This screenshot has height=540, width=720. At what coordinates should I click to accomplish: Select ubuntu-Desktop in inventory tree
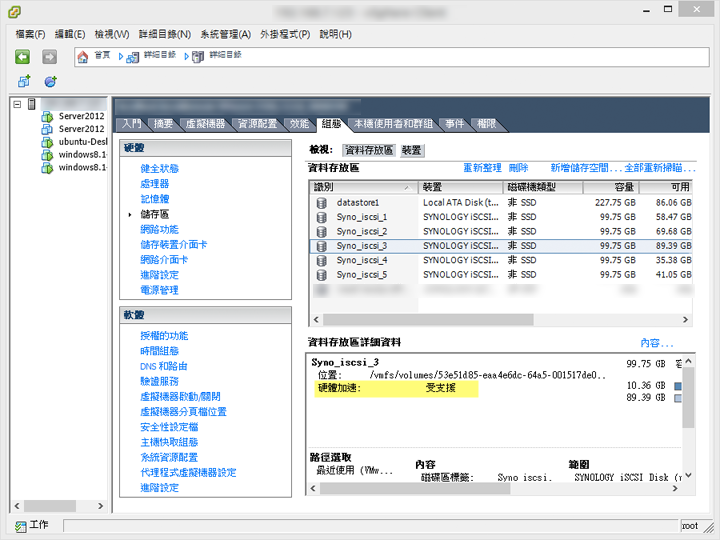tap(83, 142)
